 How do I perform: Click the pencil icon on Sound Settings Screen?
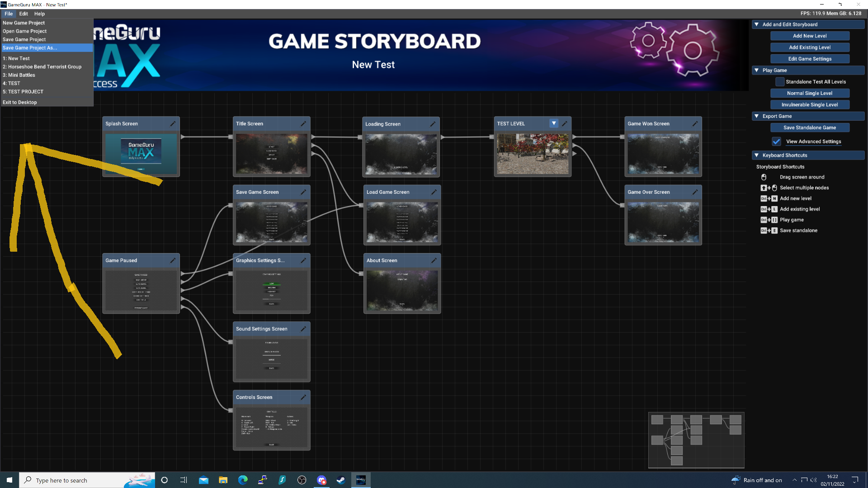[x=303, y=329]
